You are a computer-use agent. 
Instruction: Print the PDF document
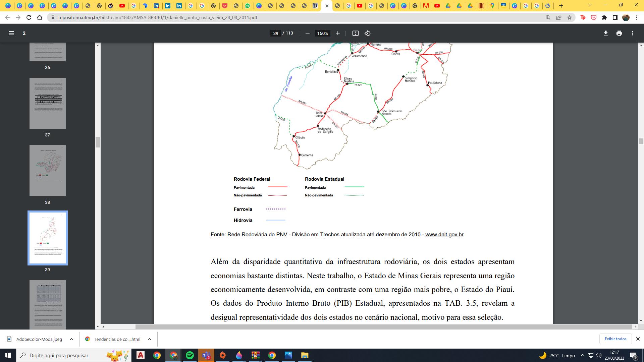[619, 33]
